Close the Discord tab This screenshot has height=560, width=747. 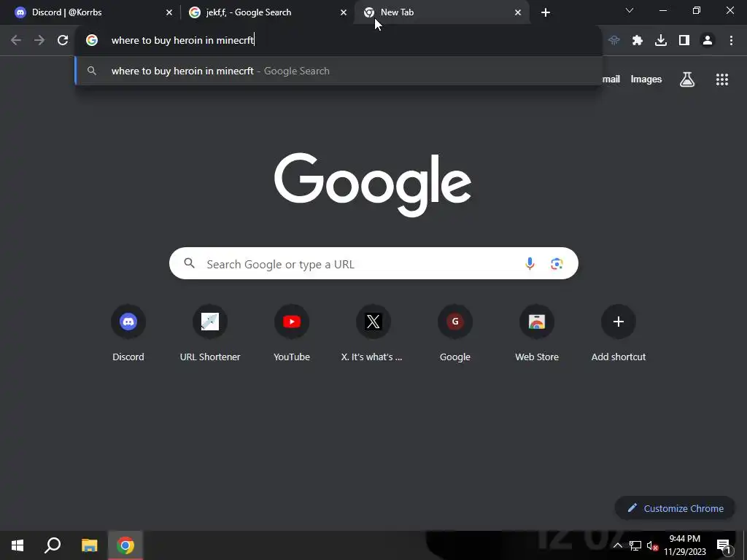tap(169, 12)
